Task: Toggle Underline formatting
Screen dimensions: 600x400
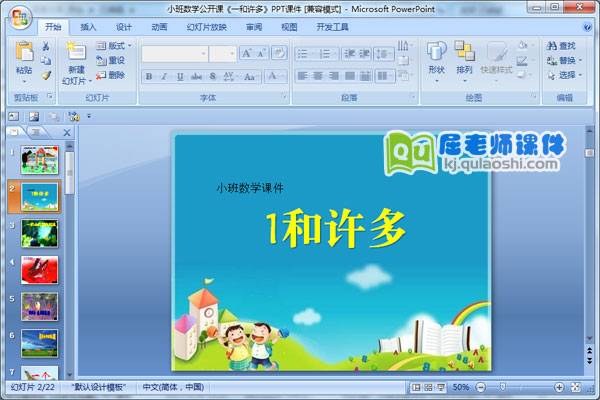Action: point(180,76)
